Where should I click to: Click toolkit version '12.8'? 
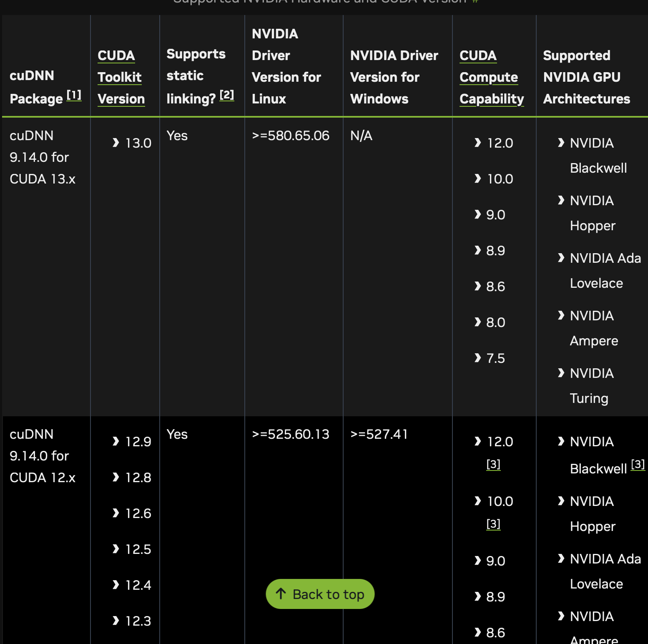point(138,478)
